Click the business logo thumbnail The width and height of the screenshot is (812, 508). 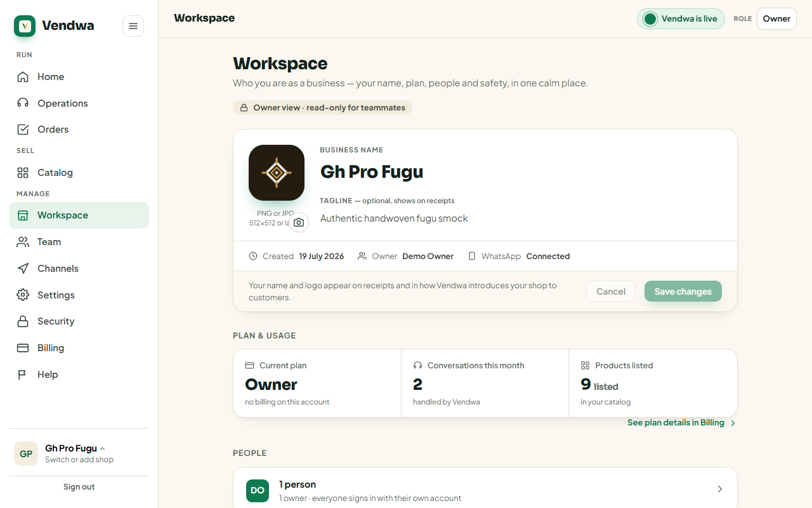277,173
